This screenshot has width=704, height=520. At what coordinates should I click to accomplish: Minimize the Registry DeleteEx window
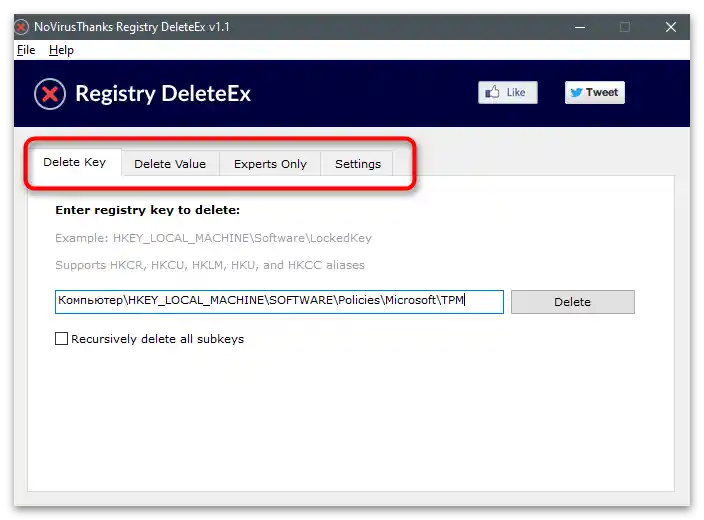pos(580,27)
